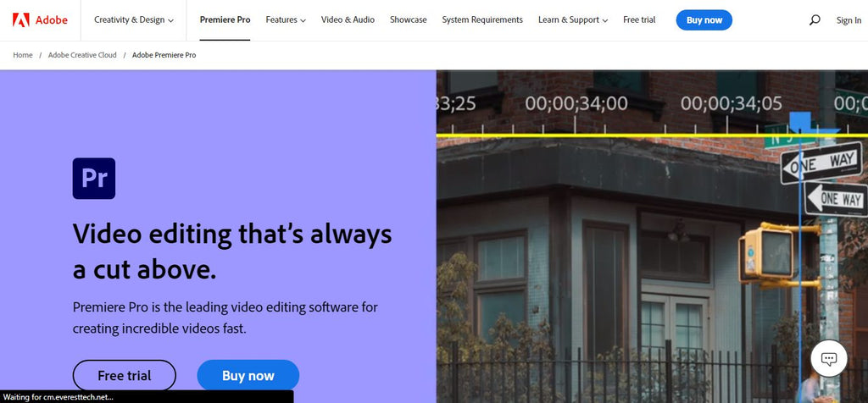
Task: Open System Requirements page
Action: (482, 20)
